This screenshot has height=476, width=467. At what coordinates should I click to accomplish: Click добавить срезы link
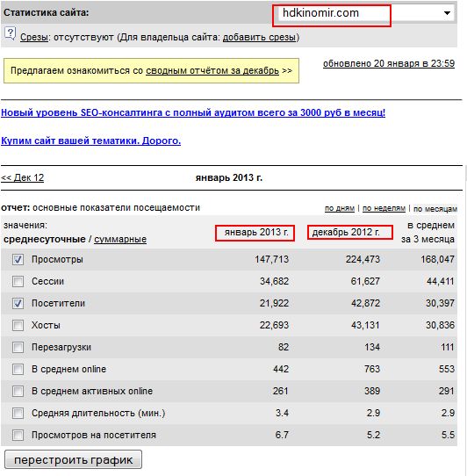[259, 38]
